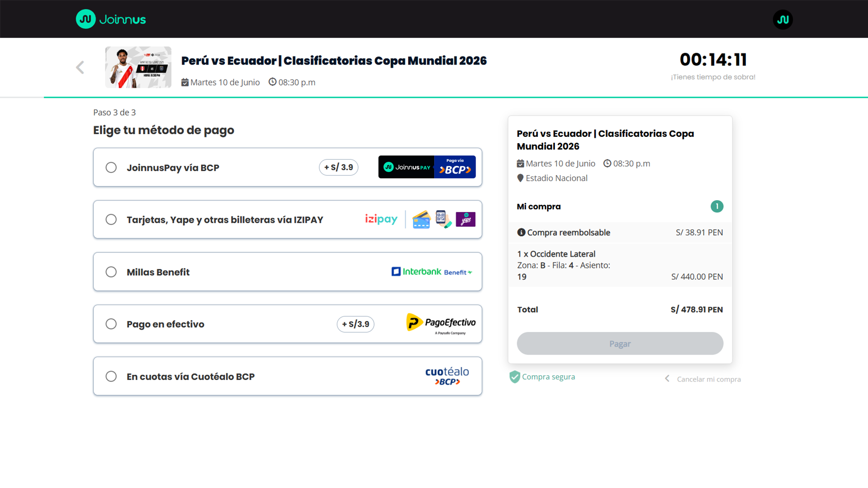Click the Interbank Benefit logo

point(431,272)
